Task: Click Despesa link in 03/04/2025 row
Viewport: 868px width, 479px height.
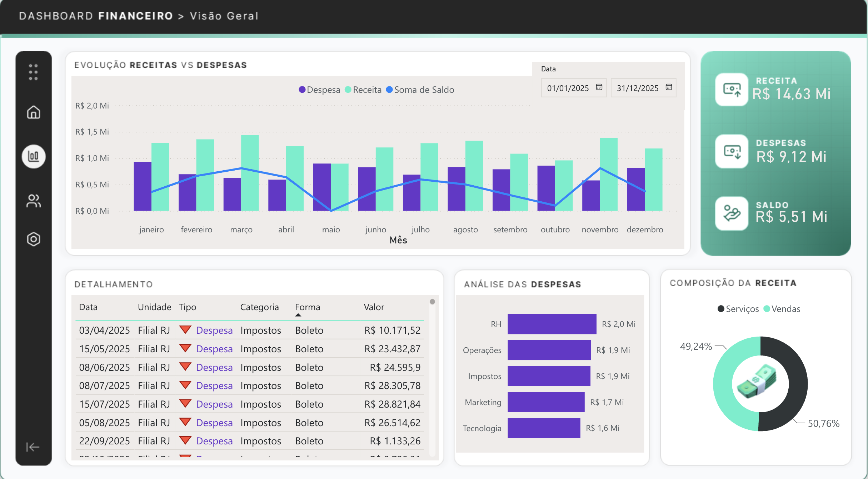Action: pos(214,330)
